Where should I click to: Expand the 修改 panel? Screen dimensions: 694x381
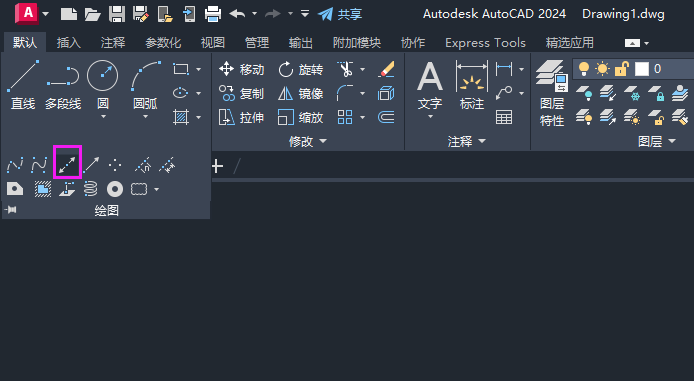[x=308, y=142]
